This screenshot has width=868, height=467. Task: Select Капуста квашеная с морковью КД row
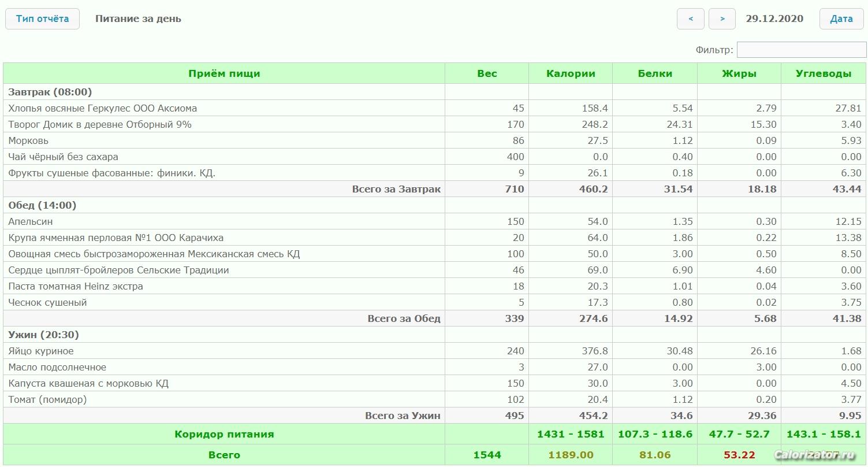434,383
